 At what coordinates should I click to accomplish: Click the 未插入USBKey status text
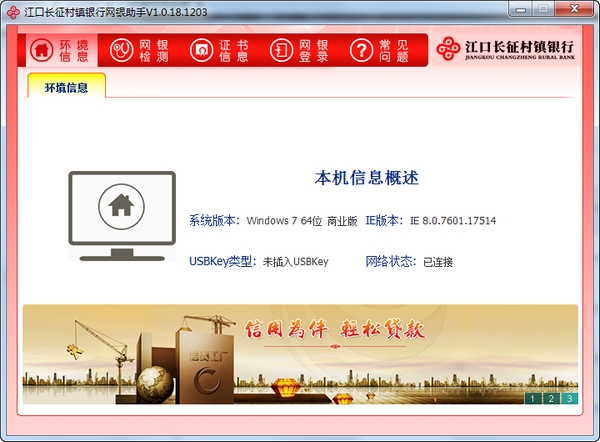coord(295,262)
